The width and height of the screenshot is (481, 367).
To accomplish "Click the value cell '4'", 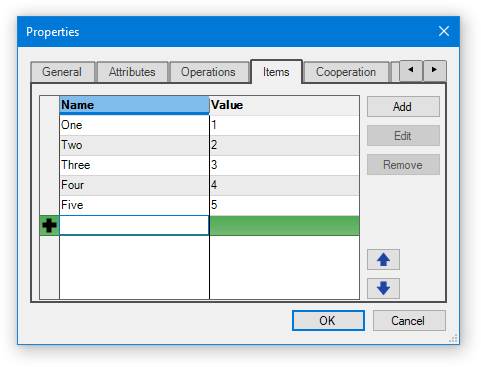I will 284,185.
